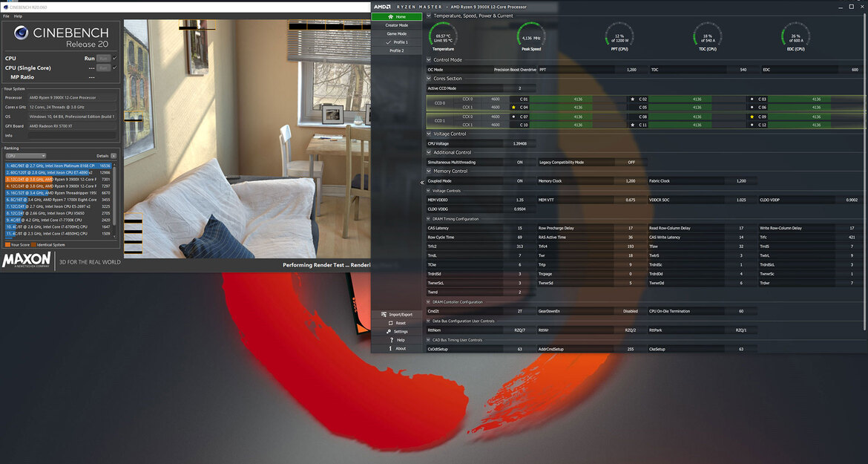Click the C 12 core speed slider bar
The image size is (868, 464).
click(817, 125)
